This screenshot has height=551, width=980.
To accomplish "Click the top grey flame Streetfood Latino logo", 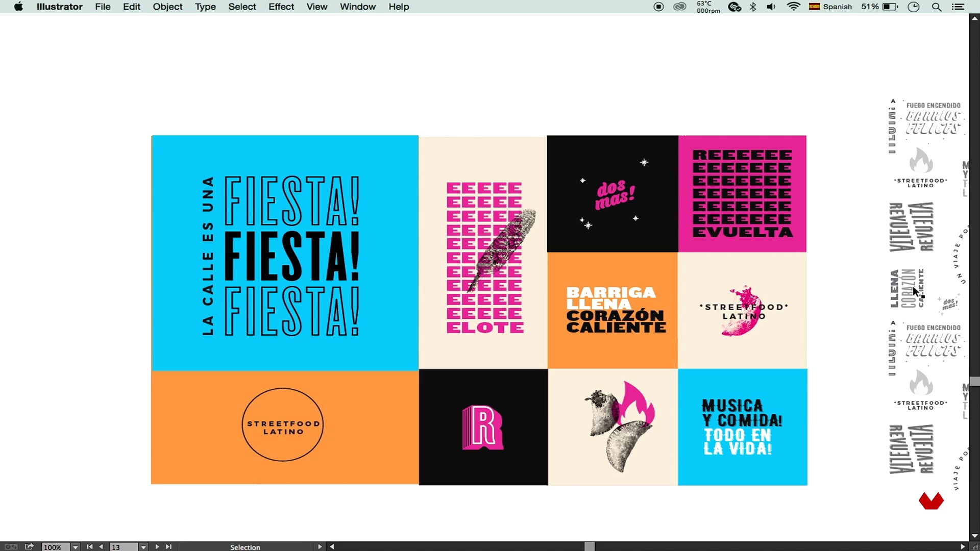I will [x=921, y=168].
